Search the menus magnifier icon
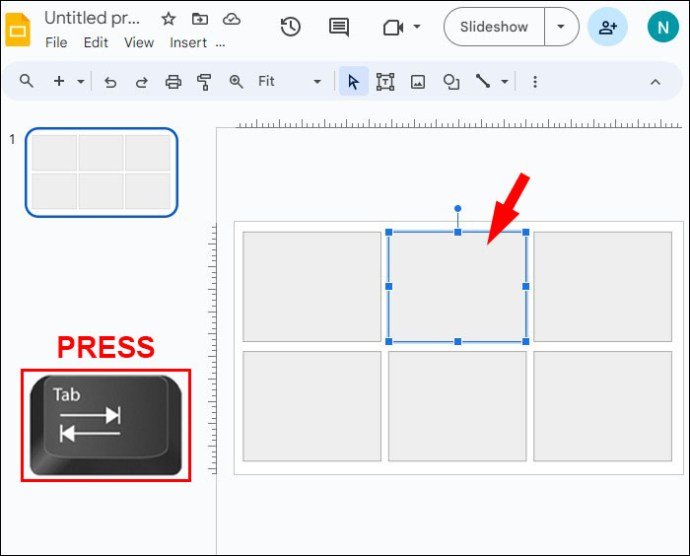Viewport: 690px width, 556px height. pyautogui.click(x=26, y=81)
